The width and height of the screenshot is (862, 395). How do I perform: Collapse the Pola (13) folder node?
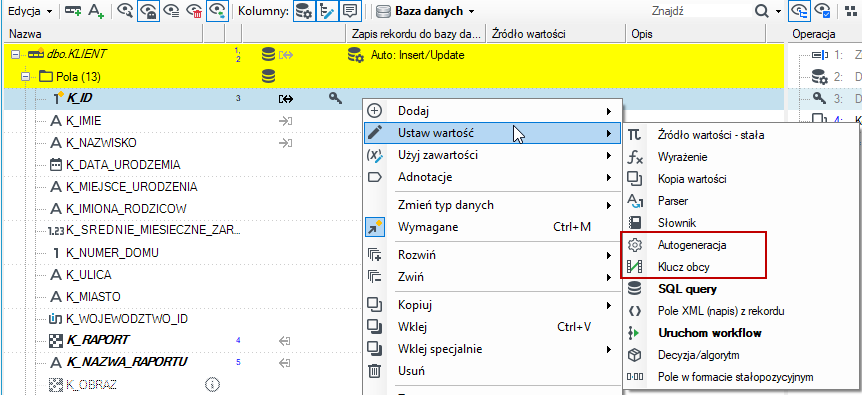[x=25, y=77]
